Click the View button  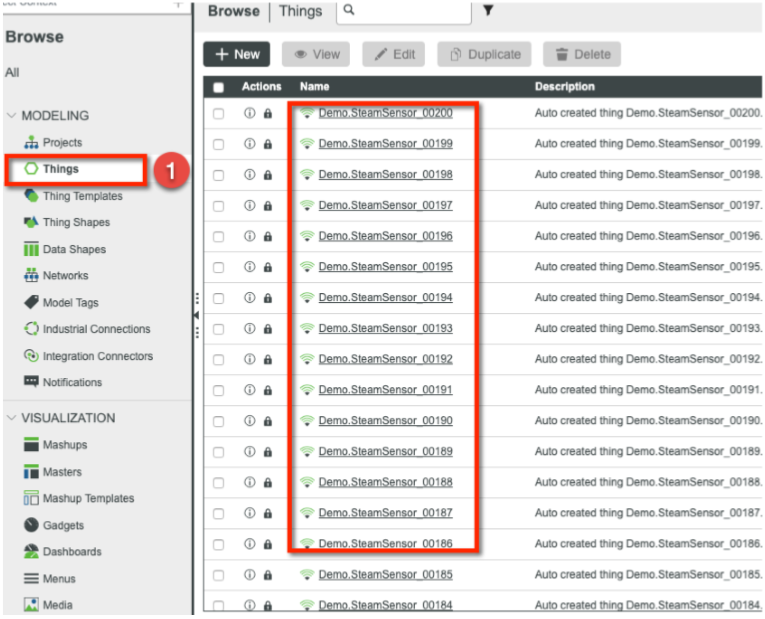(316, 54)
